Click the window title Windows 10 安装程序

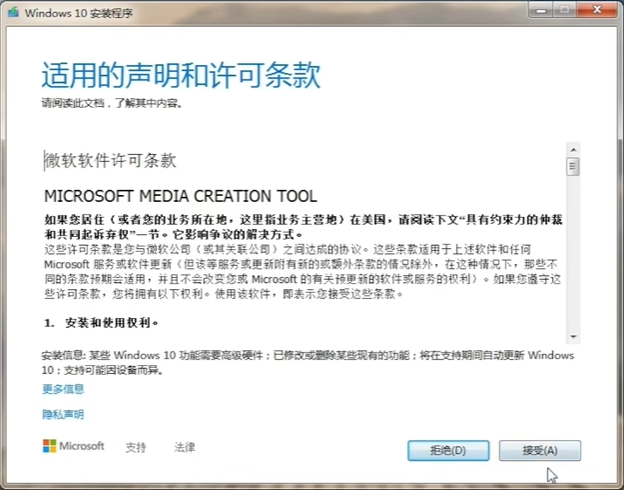[78, 13]
